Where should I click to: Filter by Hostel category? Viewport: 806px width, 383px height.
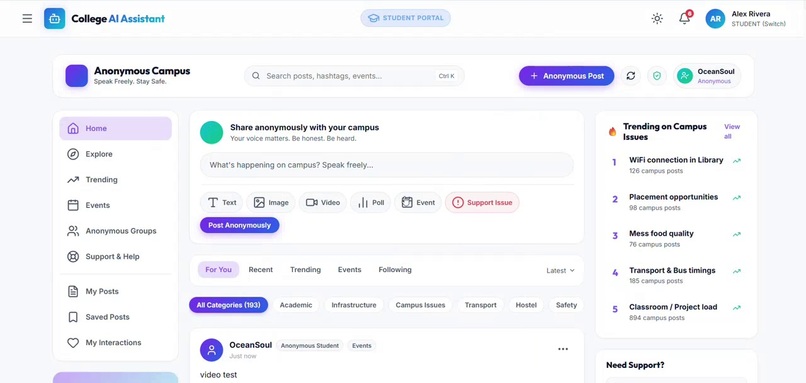point(526,305)
